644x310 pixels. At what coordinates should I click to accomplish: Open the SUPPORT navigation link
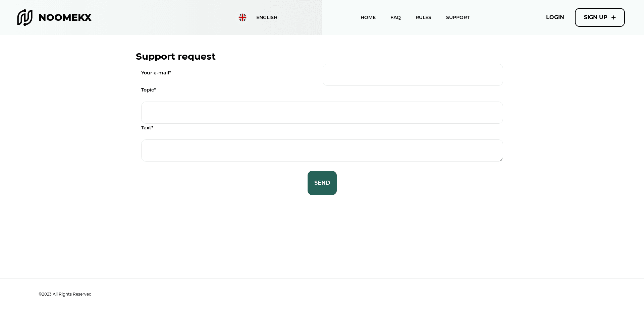[458, 17]
